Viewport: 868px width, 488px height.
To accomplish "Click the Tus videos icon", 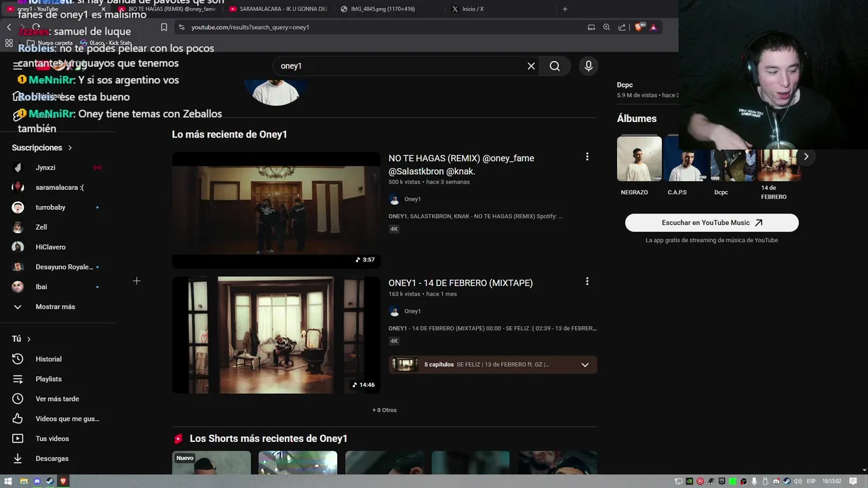I will 18,439.
